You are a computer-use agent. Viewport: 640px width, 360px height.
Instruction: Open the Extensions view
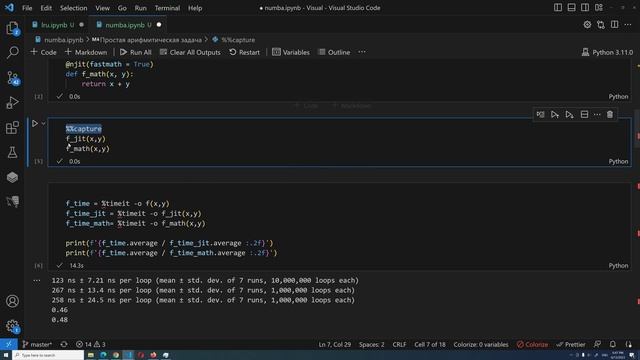click(x=12, y=127)
